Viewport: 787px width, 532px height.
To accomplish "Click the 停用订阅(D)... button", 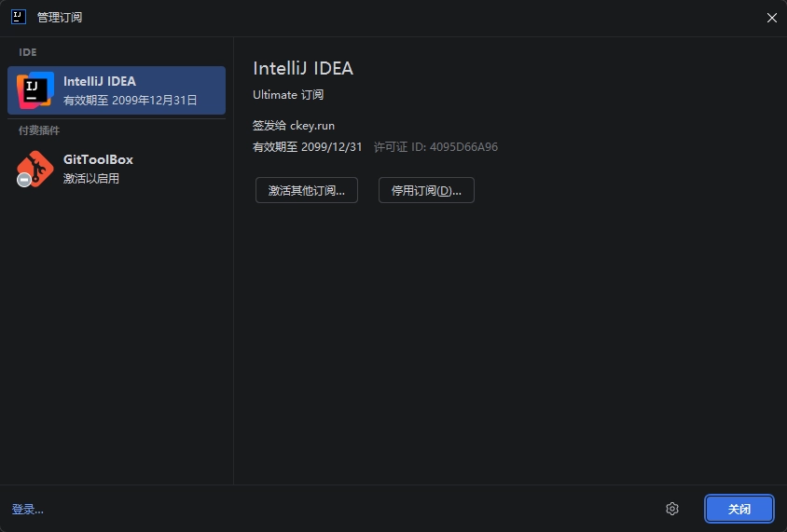I will [426, 190].
